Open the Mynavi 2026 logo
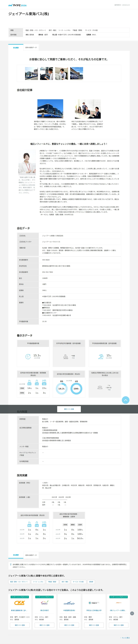 pos(17,5)
